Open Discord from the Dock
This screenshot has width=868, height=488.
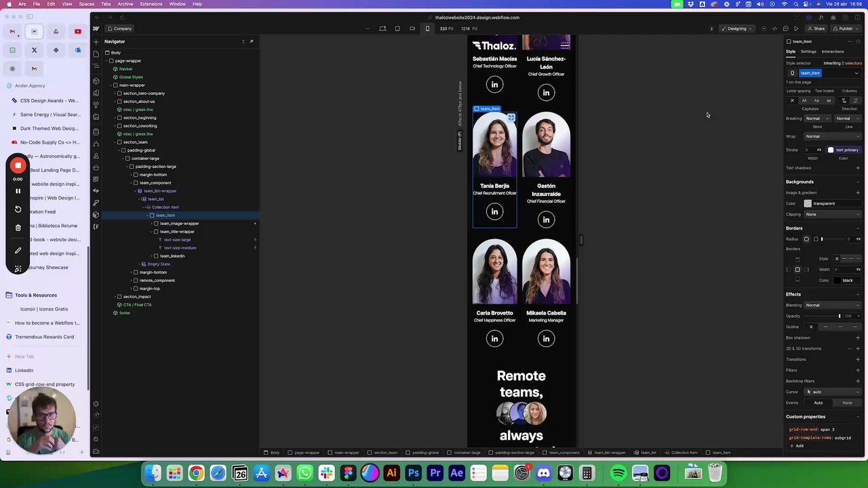(543, 473)
